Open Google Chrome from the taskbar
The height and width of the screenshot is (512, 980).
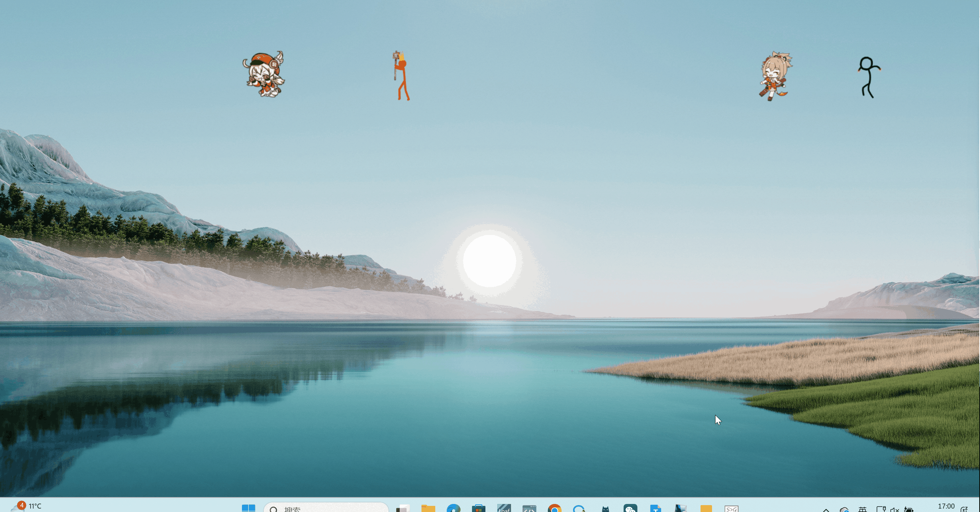(554, 508)
